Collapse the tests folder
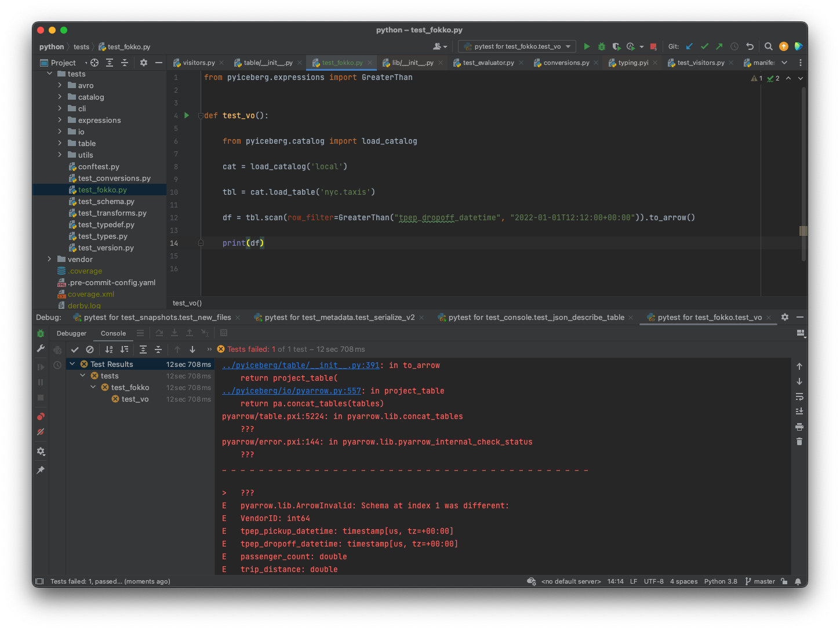The width and height of the screenshot is (840, 630). [x=49, y=74]
